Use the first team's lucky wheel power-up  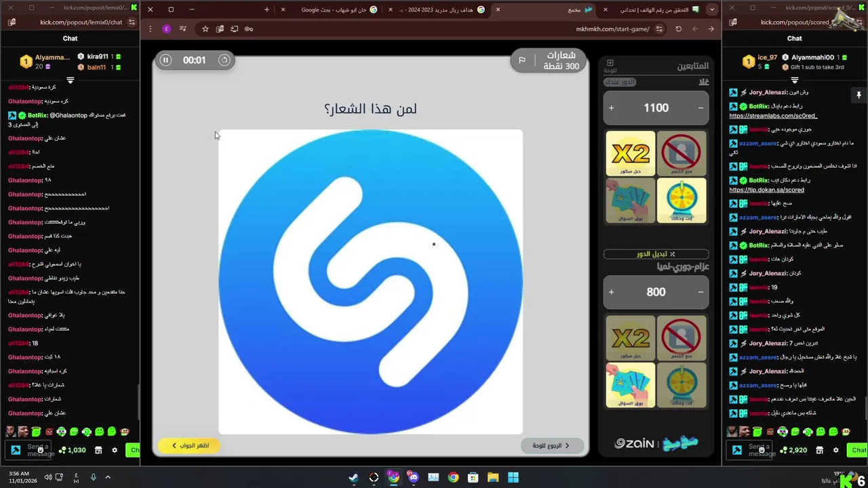(x=682, y=201)
